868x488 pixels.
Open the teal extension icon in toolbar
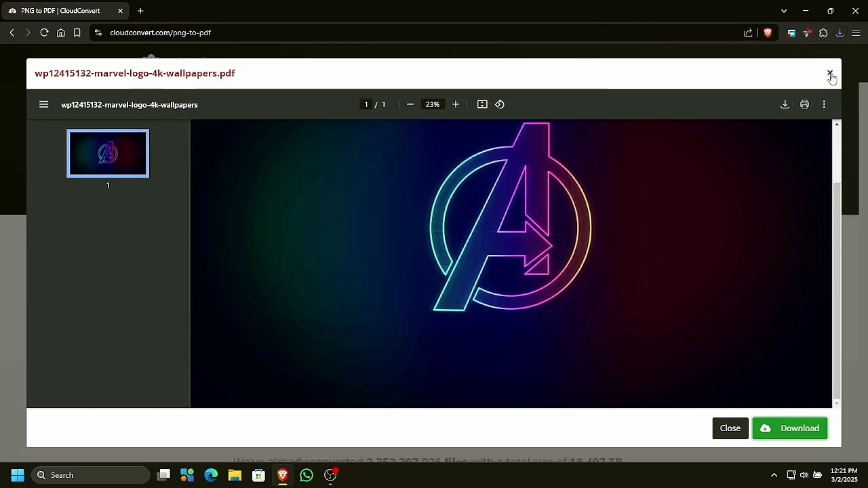click(791, 33)
